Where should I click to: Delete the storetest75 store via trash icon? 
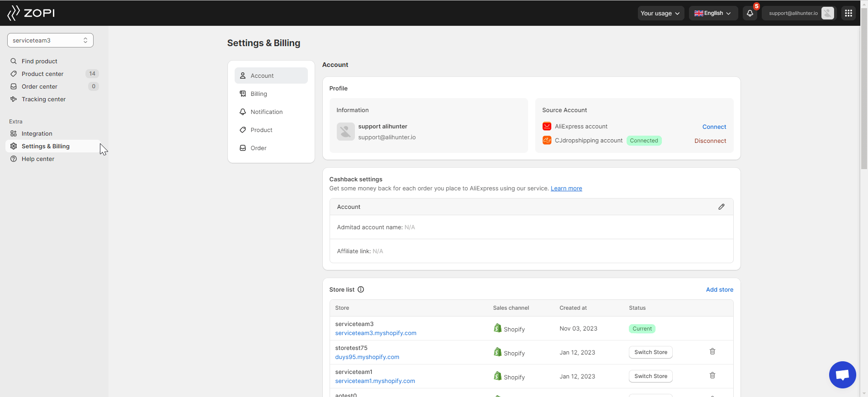pos(712,352)
